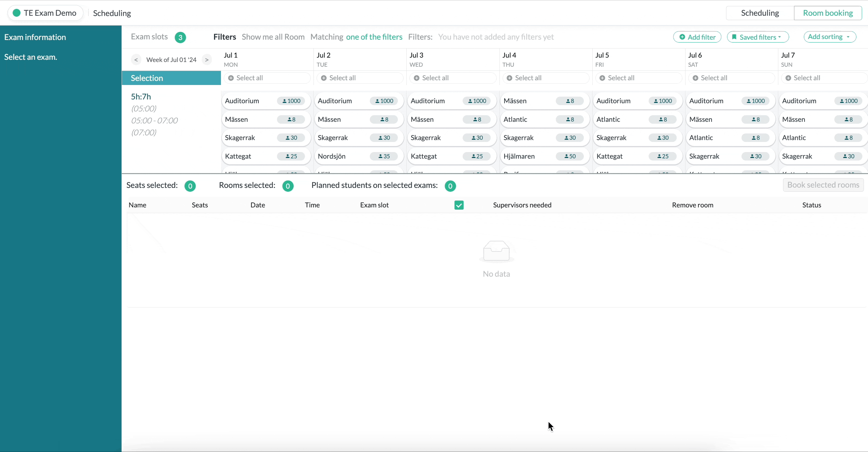
Task: Toggle the Exam slot column checkbox
Action: pos(459,205)
